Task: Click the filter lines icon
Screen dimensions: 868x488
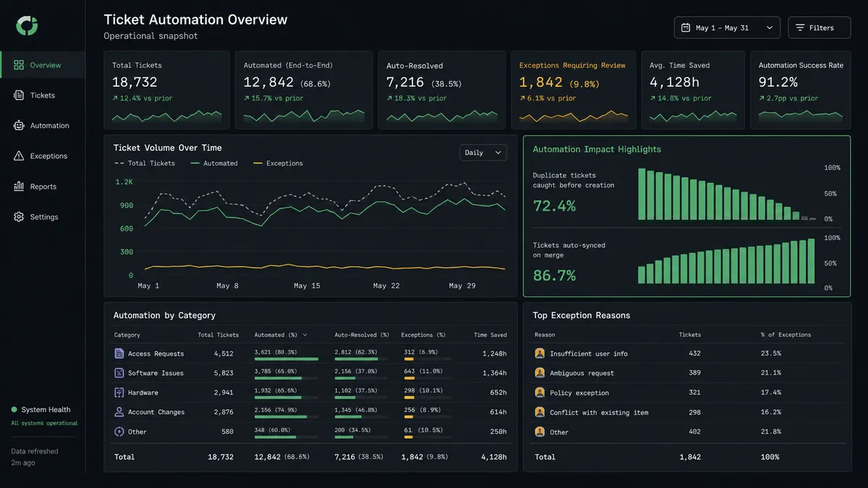Action: (x=800, y=27)
